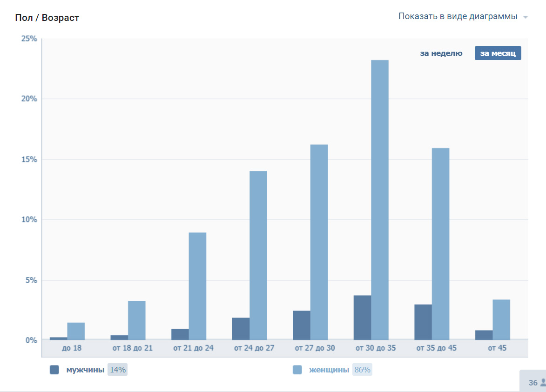This screenshot has width=546, height=392.
Task: Click the 'до 18' axis label
Action: click(72, 348)
